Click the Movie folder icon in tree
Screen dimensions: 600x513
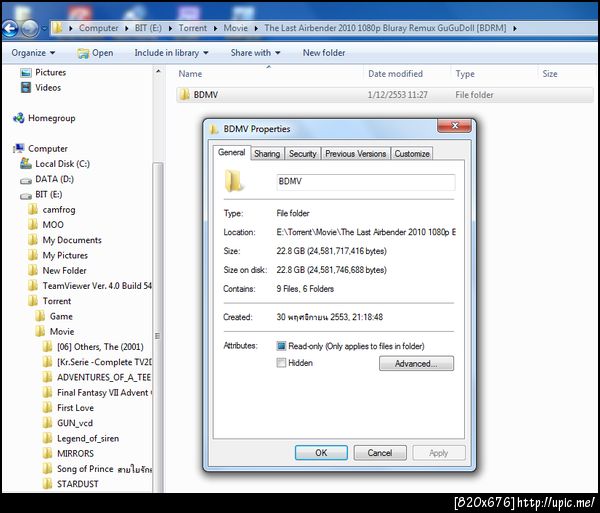coord(40,331)
